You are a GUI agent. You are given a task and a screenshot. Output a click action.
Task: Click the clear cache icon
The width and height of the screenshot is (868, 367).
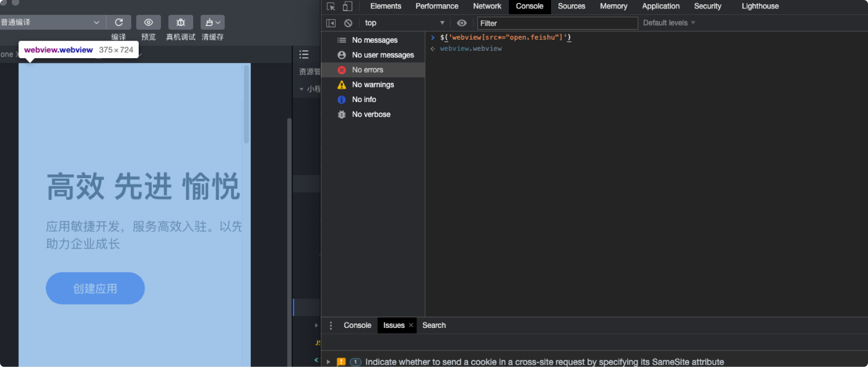212,22
